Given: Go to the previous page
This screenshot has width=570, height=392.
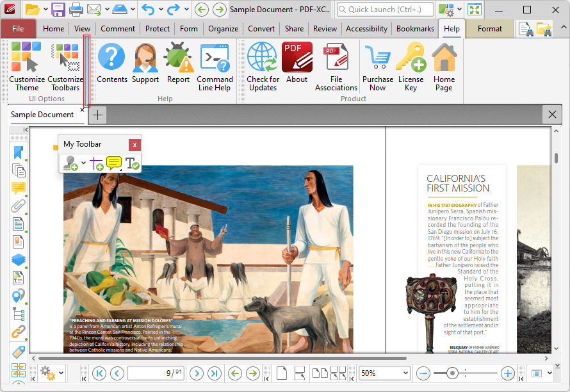Looking at the screenshot, I should coord(117,373).
